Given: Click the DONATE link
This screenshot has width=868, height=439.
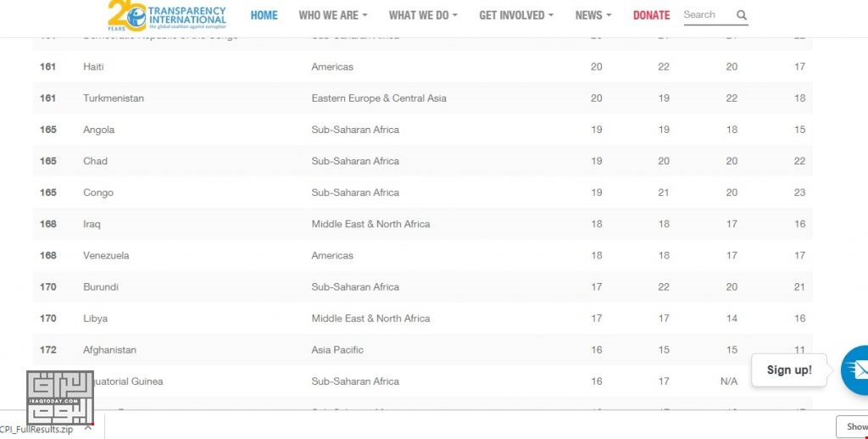Looking at the screenshot, I should 651,15.
